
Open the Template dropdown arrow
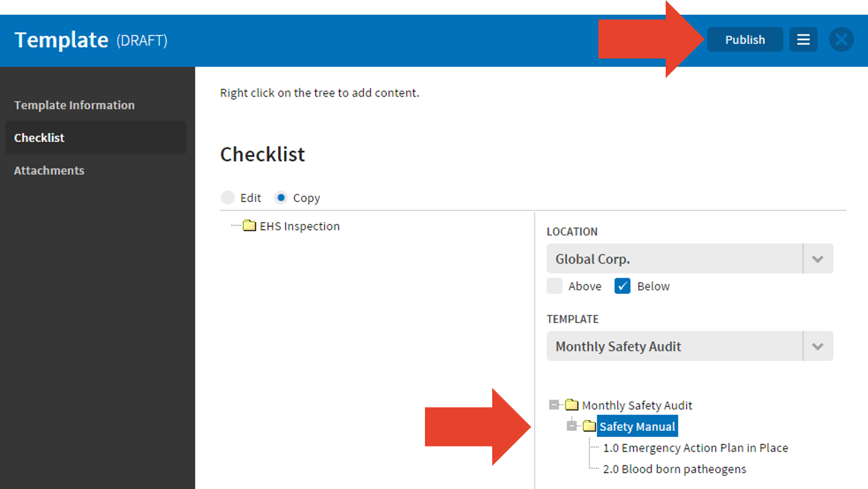[x=817, y=346]
